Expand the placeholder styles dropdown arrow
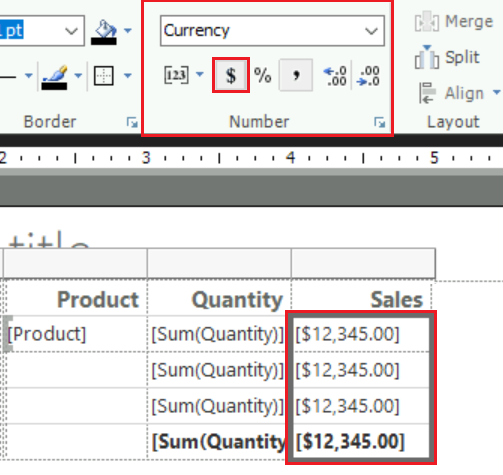This screenshot has height=475, width=503. (200, 75)
